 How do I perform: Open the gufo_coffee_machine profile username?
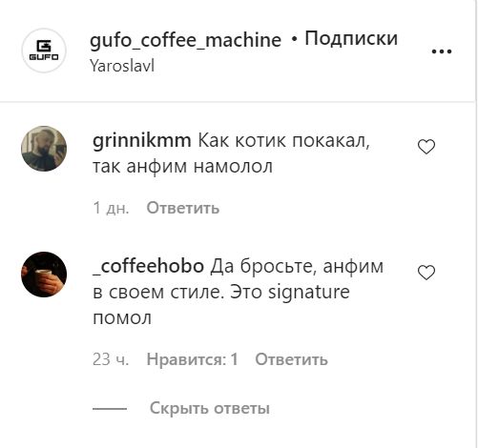(x=185, y=40)
